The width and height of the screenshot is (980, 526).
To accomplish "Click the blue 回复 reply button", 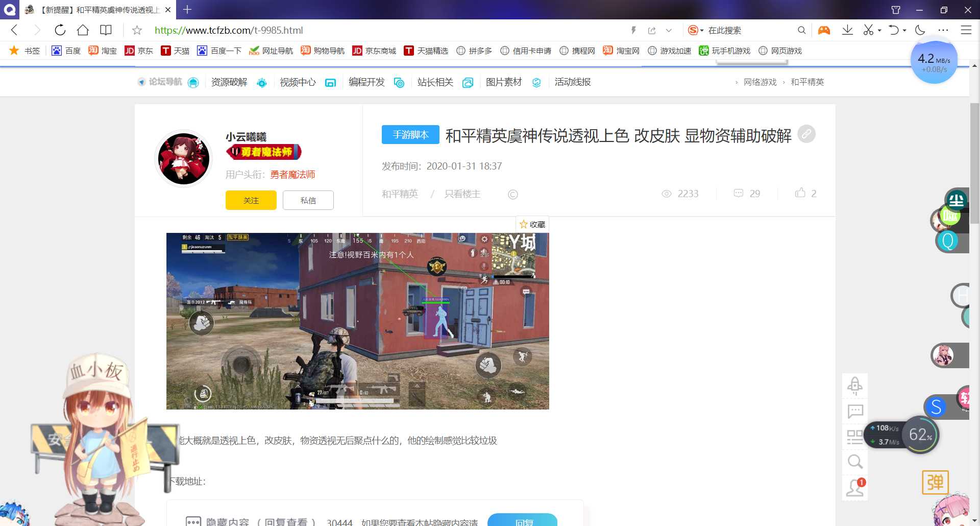I will 522,521.
